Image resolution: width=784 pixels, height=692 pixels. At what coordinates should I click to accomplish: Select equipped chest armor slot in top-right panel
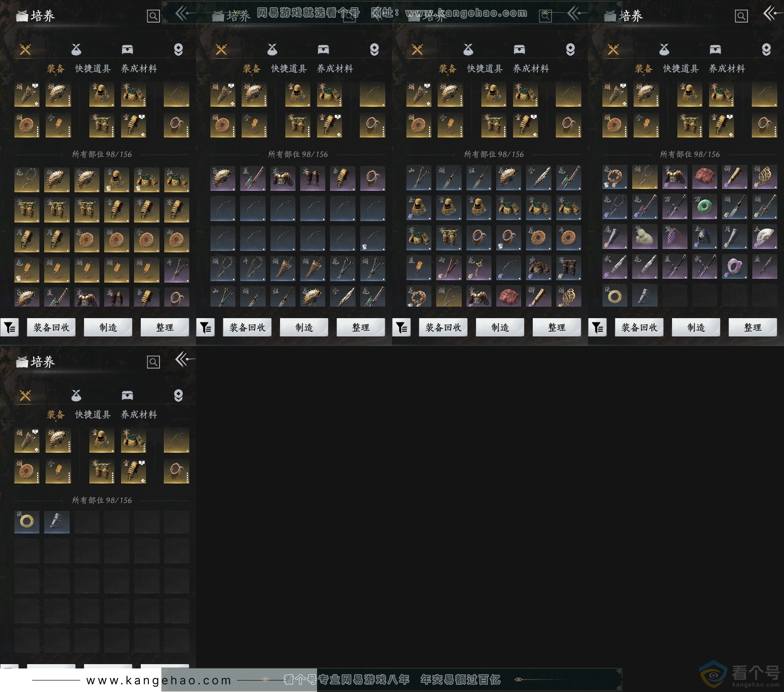[x=722, y=94]
